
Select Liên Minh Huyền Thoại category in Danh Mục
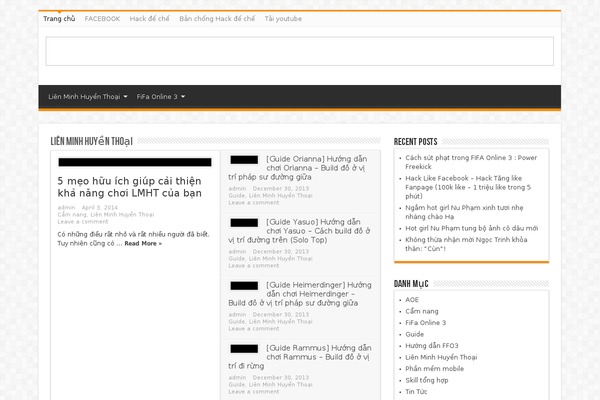point(441,357)
